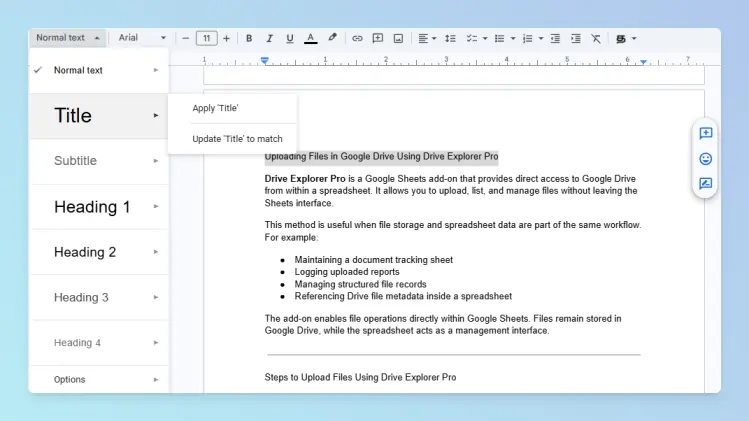The width and height of the screenshot is (749, 421).
Task: Click the numbered list icon
Action: click(527, 38)
